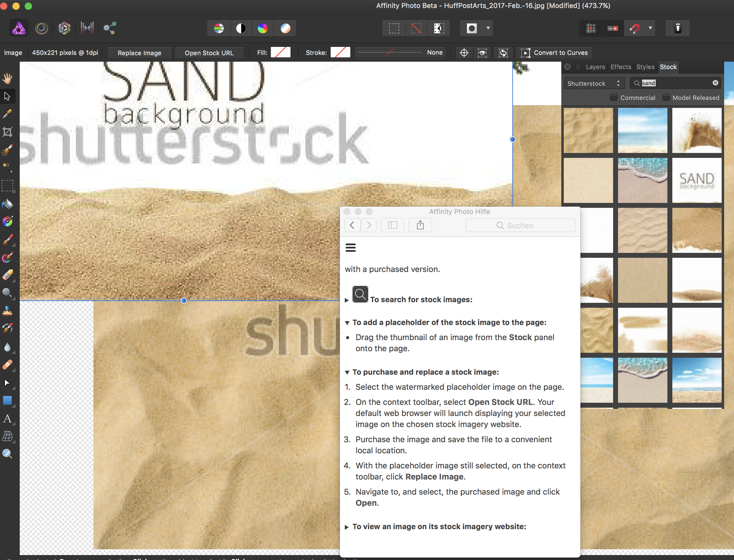Collapse 'To purchase and replace' help section
This screenshot has height=560, width=734.
click(347, 372)
